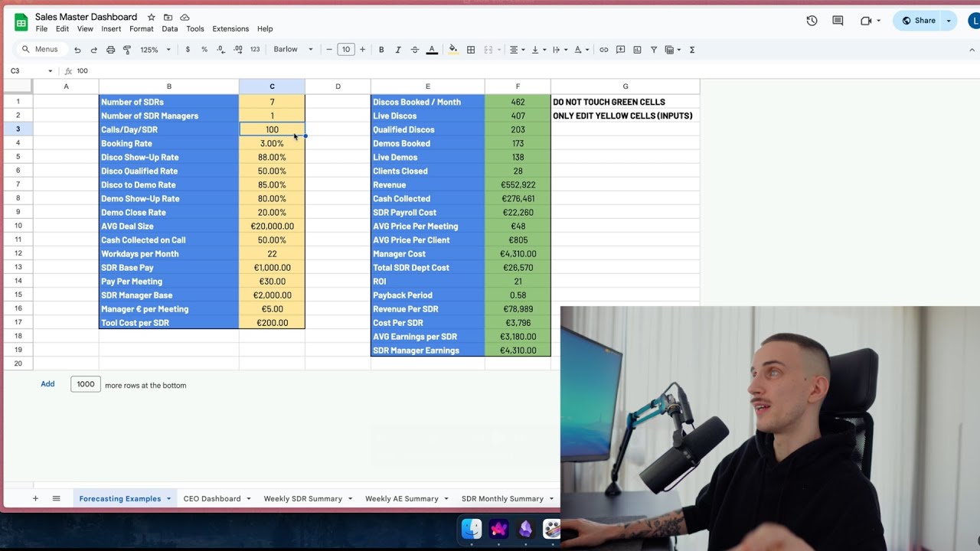This screenshot has height=551, width=980.
Task: Create a filter funnel icon
Action: click(x=654, y=50)
